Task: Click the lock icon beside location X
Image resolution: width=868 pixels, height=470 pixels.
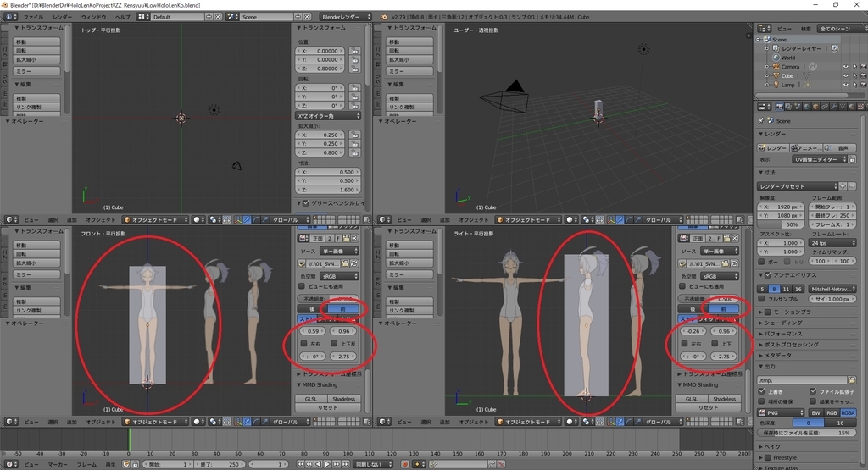Action: (355, 51)
